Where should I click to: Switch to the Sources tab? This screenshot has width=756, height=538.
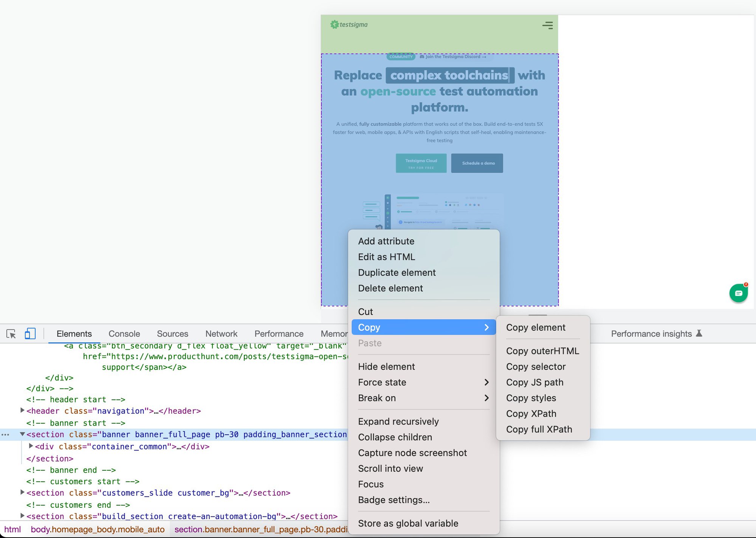(172, 334)
